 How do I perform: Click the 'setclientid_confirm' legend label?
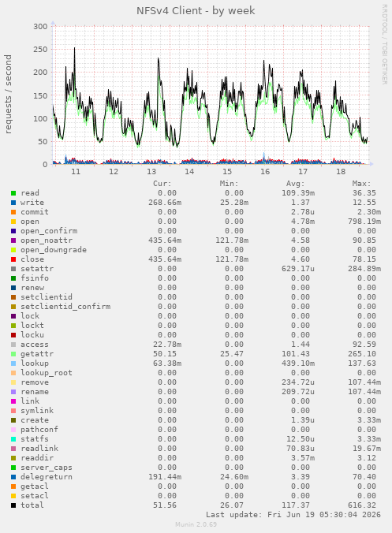click(x=65, y=307)
